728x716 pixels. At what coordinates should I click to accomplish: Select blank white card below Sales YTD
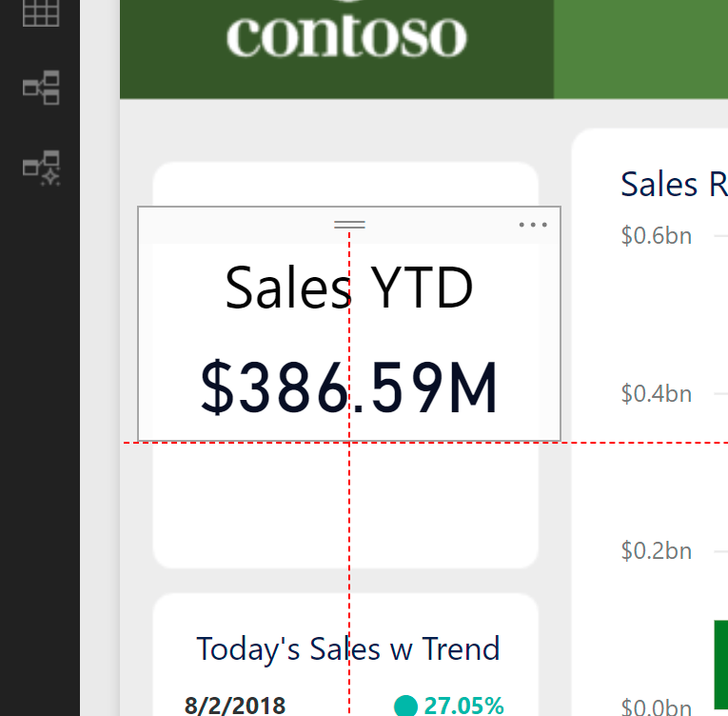345,504
